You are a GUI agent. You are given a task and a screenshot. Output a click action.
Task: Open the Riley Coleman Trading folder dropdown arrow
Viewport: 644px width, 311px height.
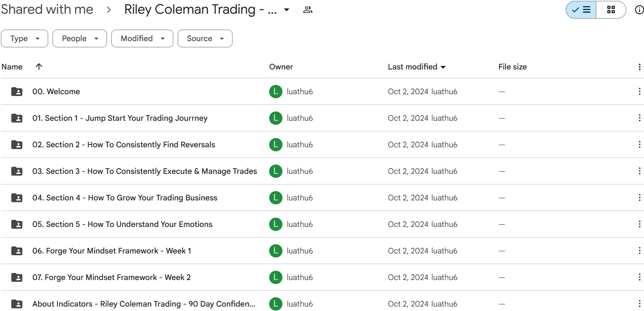coord(286,10)
